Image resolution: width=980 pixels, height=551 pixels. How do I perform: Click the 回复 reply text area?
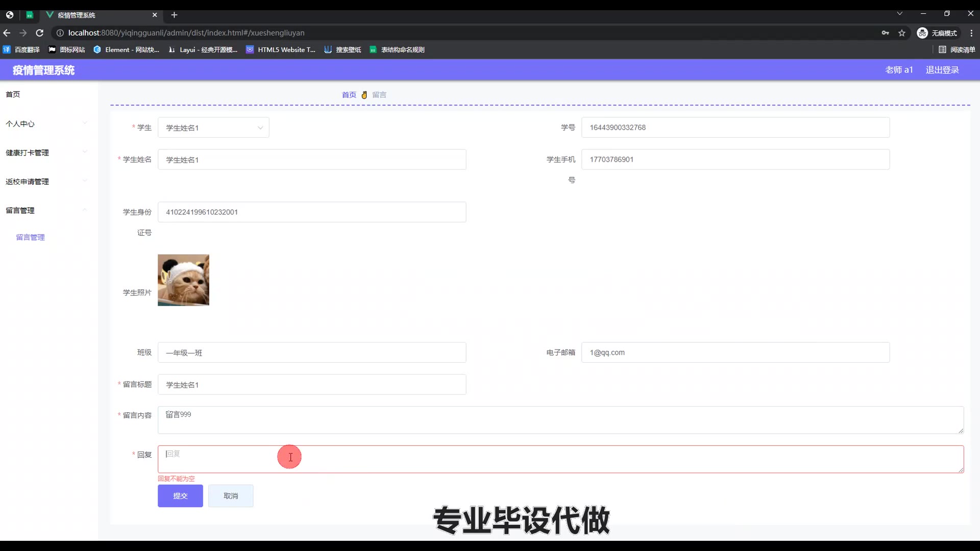[x=560, y=459]
